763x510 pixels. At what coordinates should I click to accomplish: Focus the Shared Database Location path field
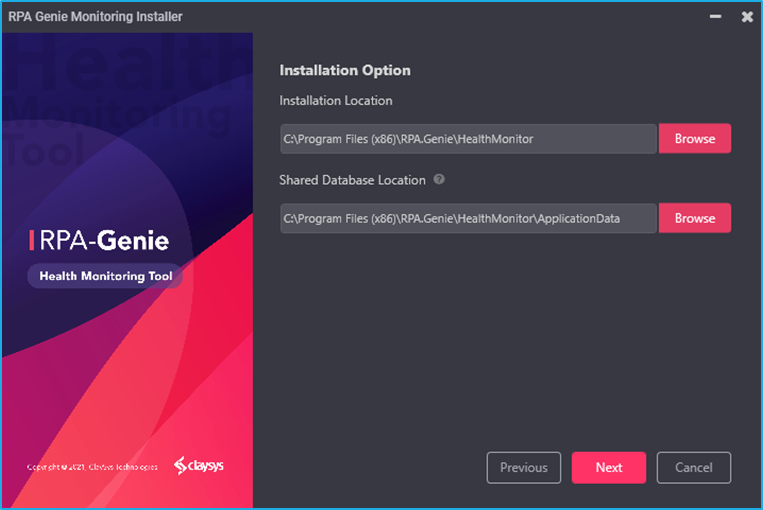[468, 218]
